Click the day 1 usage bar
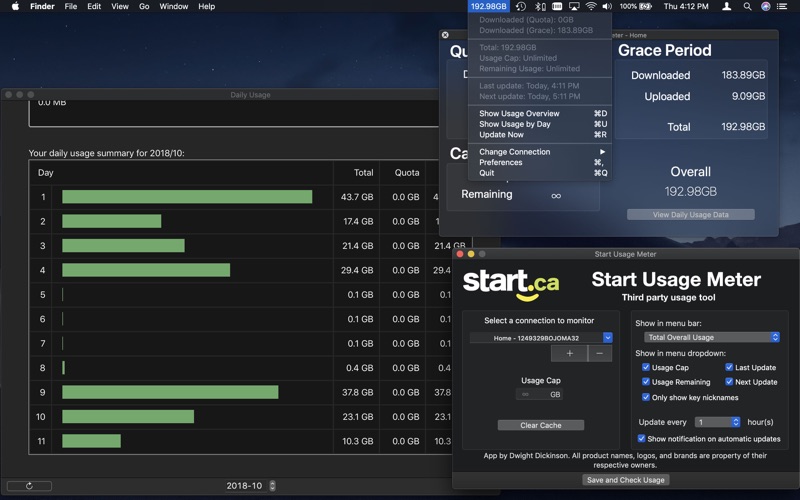The height and width of the screenshot is (500, 800). pyautogui.click(x=187, y=196)
